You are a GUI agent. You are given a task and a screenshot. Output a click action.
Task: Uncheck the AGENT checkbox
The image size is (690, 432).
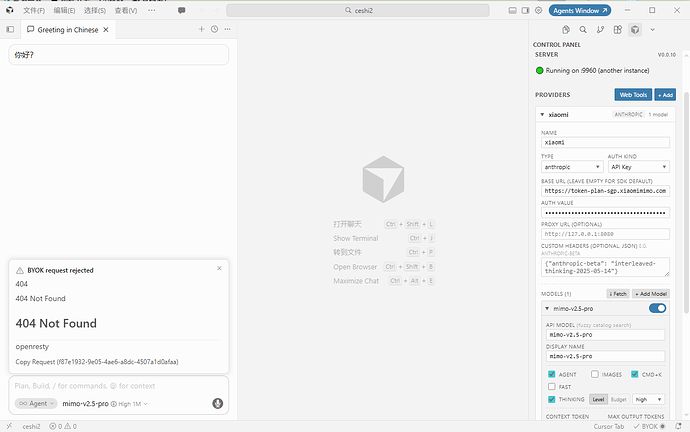click(x=551, y=374)
